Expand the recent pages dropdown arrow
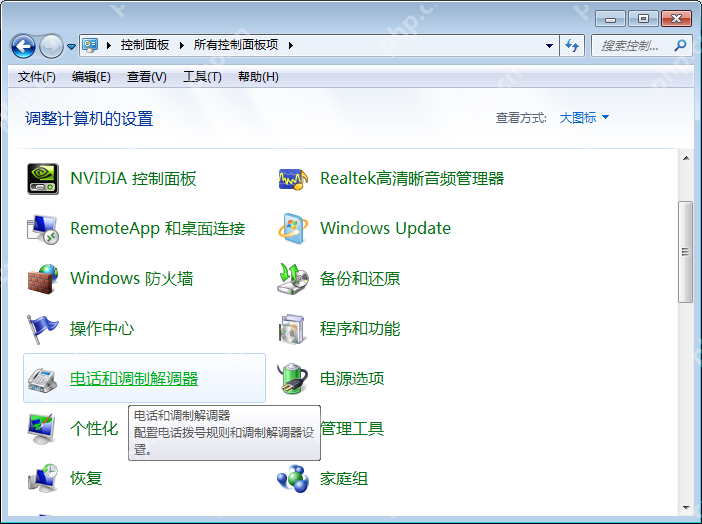This screenshot has height=524, width=702. (x=71, y=46)
